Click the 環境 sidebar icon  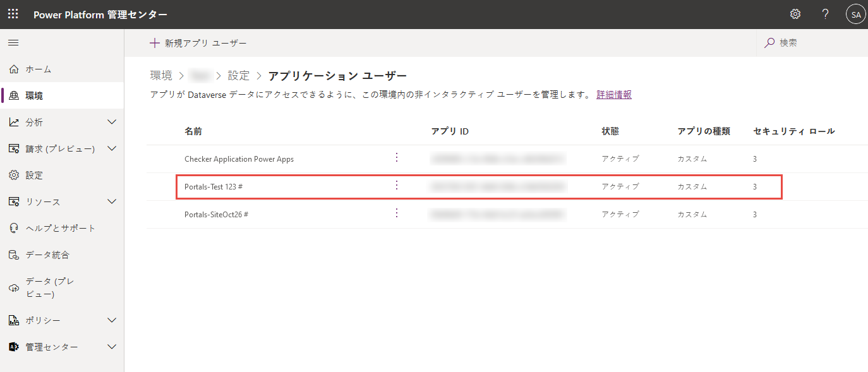click(14, 95)
